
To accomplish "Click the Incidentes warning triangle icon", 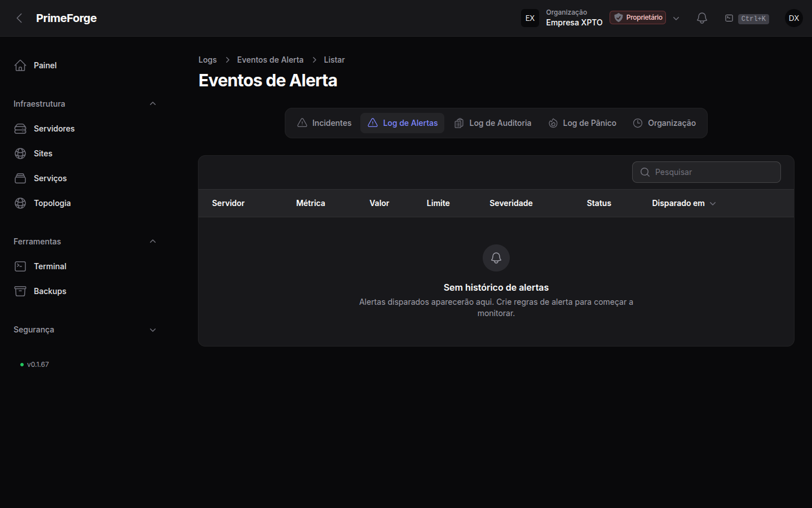I will click(302, 123).
